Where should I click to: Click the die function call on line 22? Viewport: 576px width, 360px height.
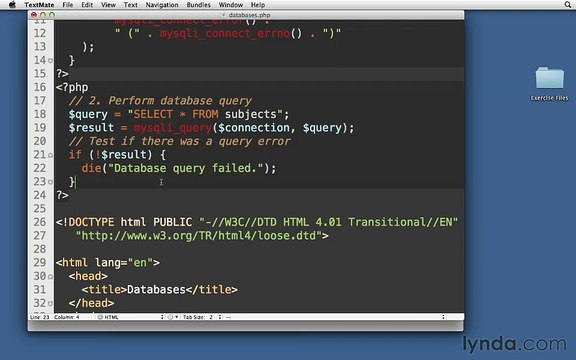[91, 169]
